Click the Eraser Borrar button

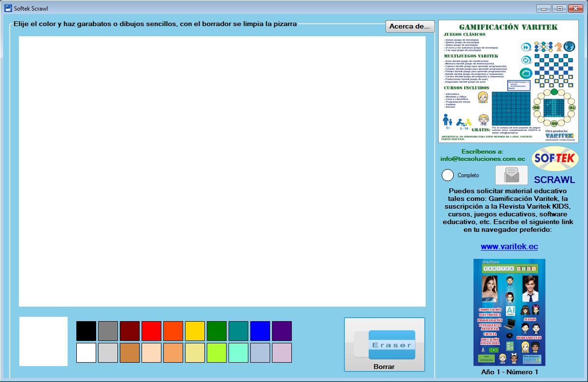[385, 344]
